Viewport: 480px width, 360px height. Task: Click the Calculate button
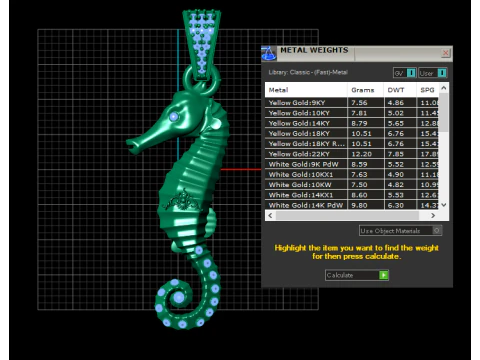click(357, 275)
